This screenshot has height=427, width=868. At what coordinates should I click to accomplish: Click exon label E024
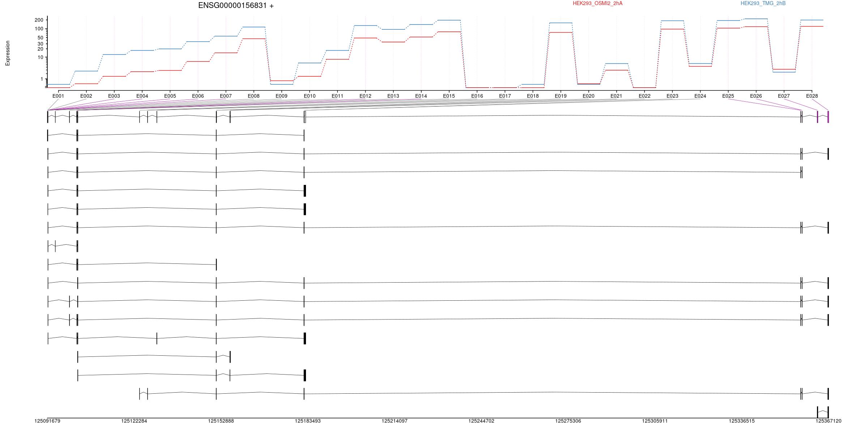coord(700,96)
